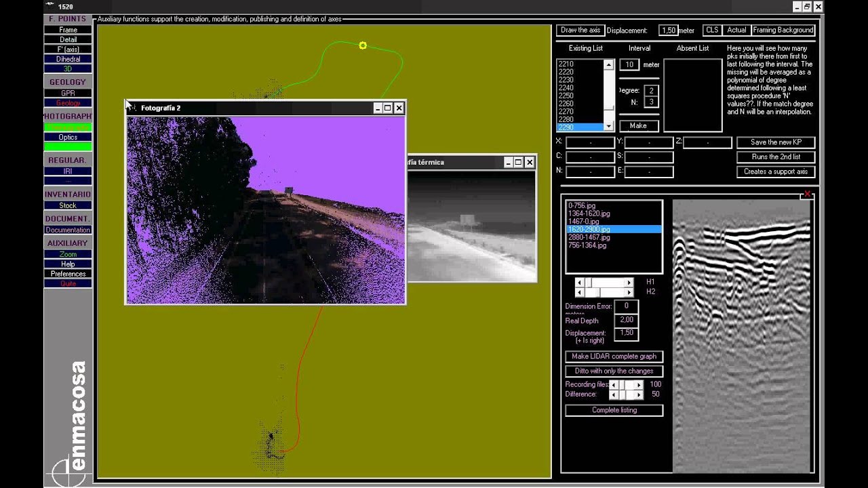868x488 pixels.
Task: Increase Recording files slider with right arrow
Action: click(639, 385)
